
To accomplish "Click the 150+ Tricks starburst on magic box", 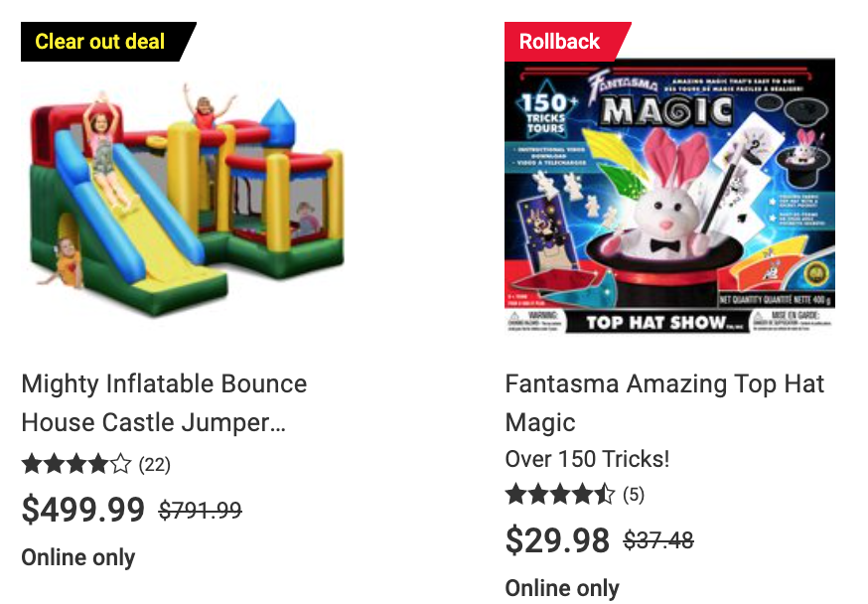I will (x=546, y=112).
